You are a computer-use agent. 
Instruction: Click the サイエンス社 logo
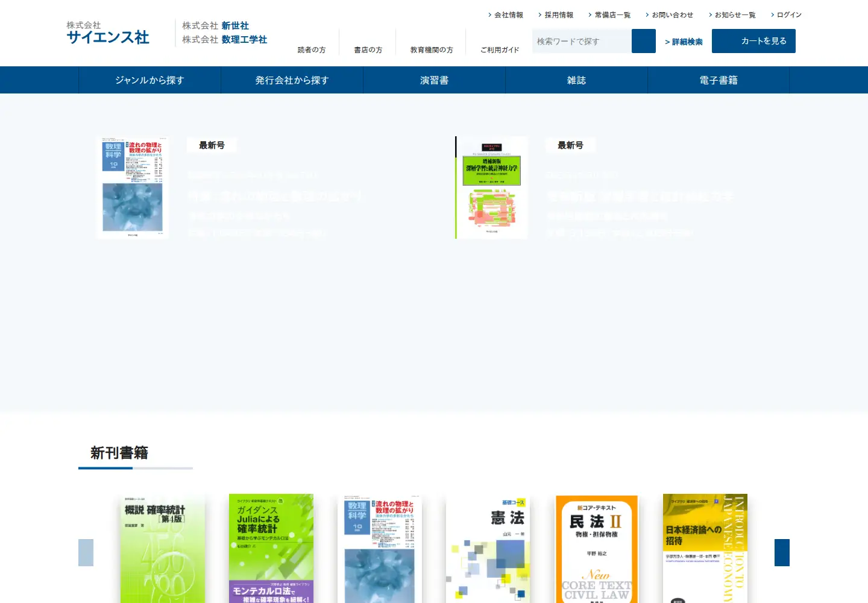coord(108,33)
